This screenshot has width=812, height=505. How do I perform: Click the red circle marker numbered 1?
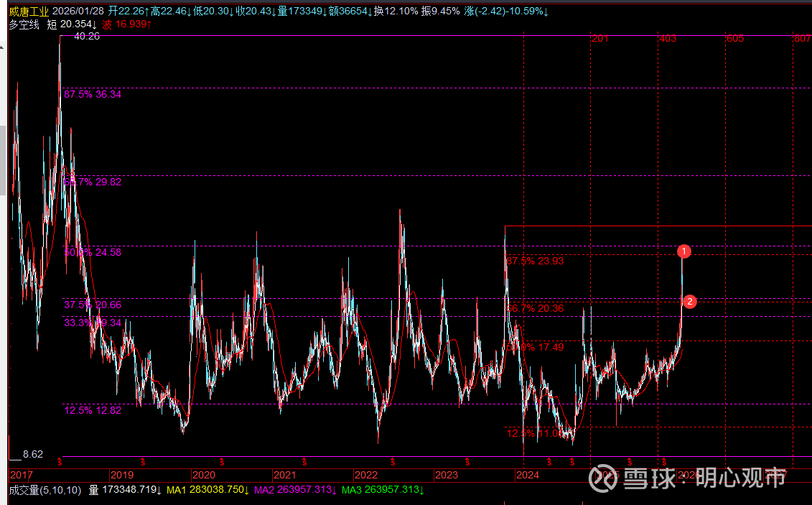click(x=684, y=251)
